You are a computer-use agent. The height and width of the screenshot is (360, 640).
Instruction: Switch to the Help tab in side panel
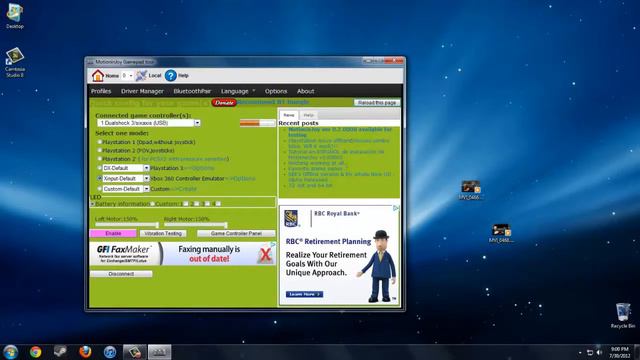[x=309, y=115]
